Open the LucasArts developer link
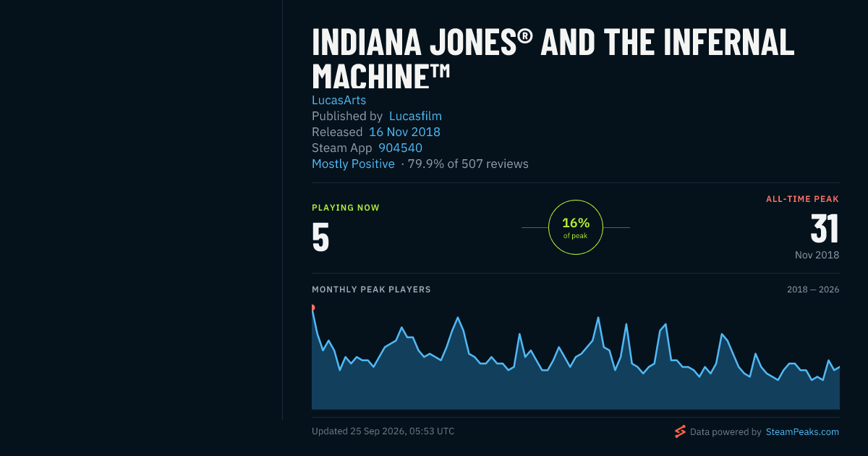The width and height of the screenshot is (868, 456). pos(339,100)
